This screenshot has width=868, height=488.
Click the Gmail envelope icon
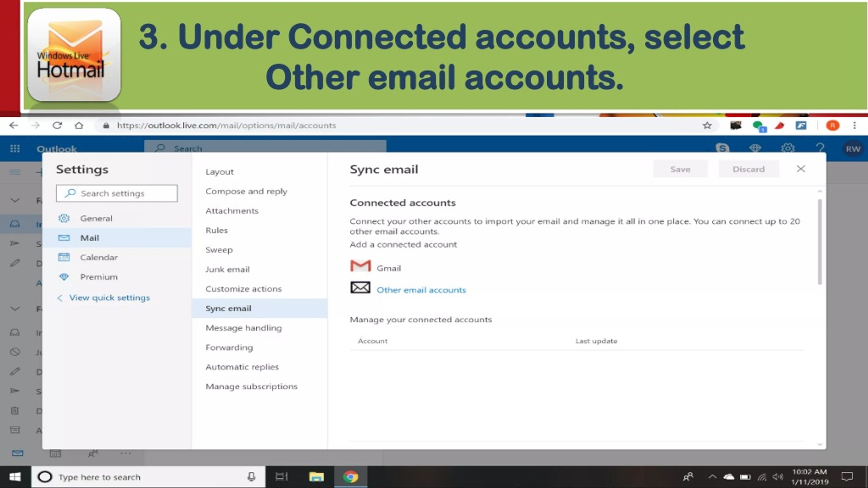coord(360,266)
